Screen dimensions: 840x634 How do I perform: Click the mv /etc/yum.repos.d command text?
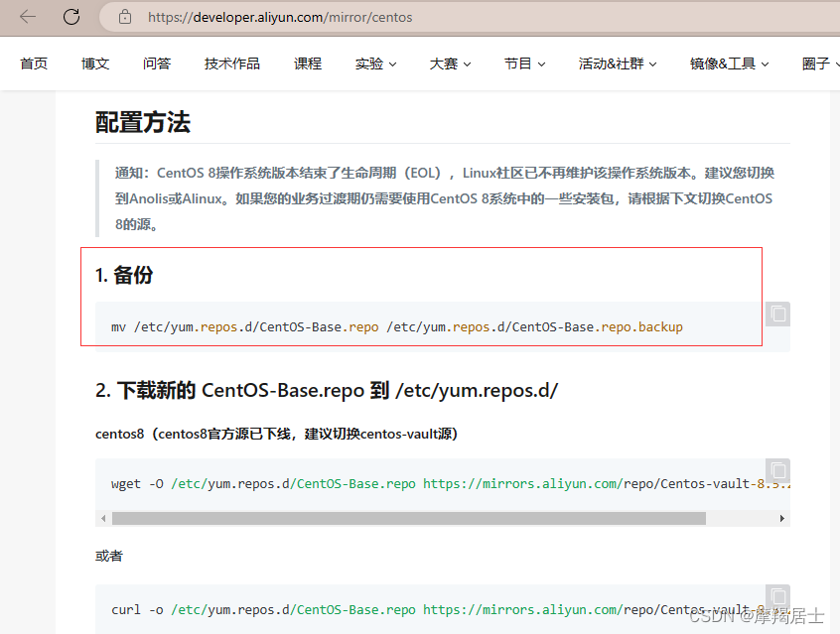[x=397, y=326]
